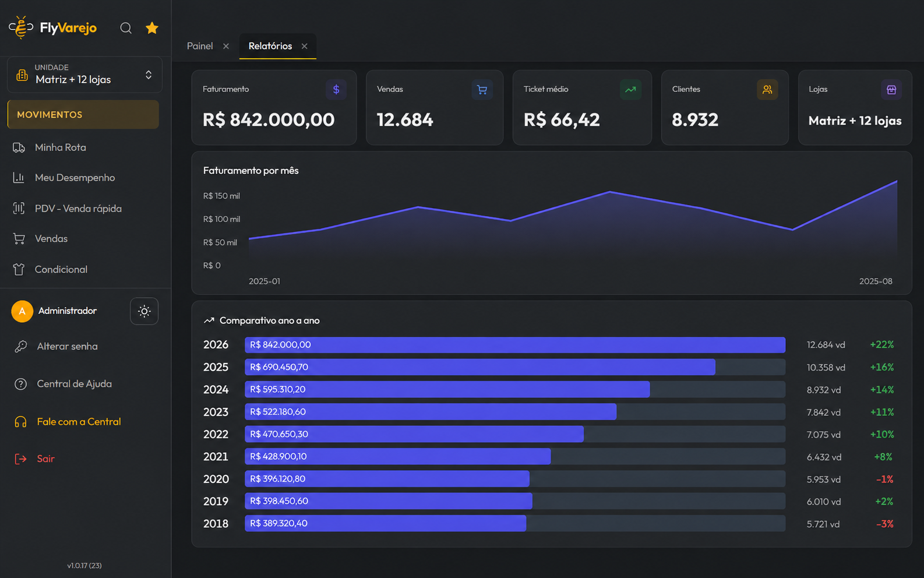Click the Alterar senha link
The height and width of the screenshot is (578, 924).
click(68, 347)
